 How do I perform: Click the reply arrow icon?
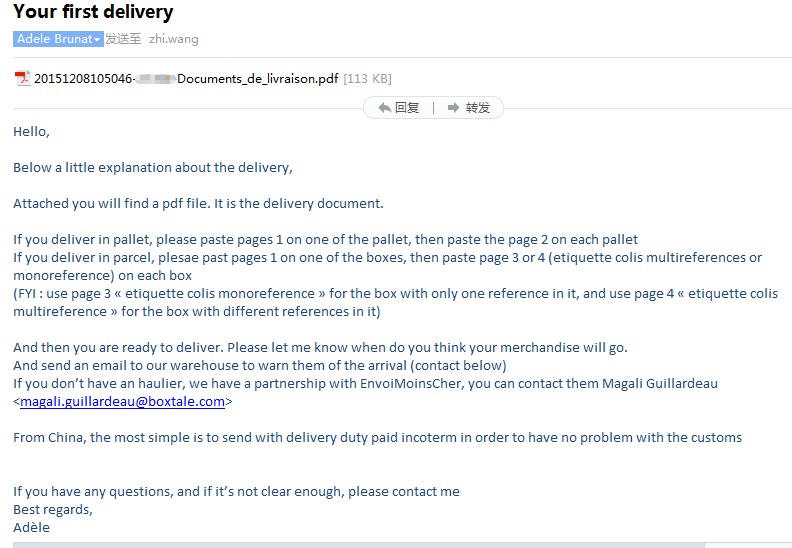(384, 108)
